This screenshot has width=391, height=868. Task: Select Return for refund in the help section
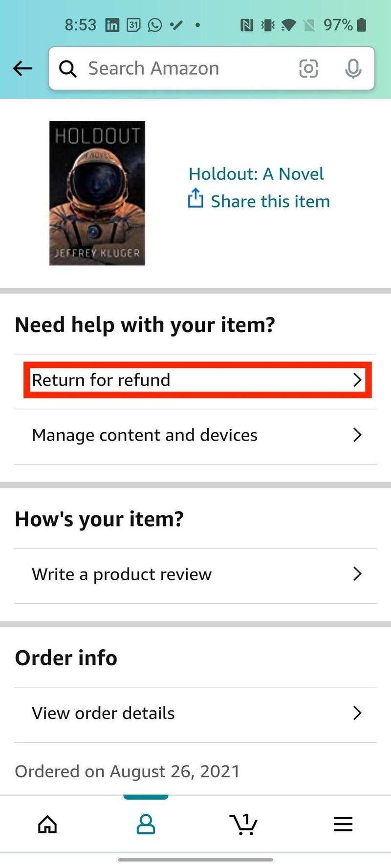101,380
